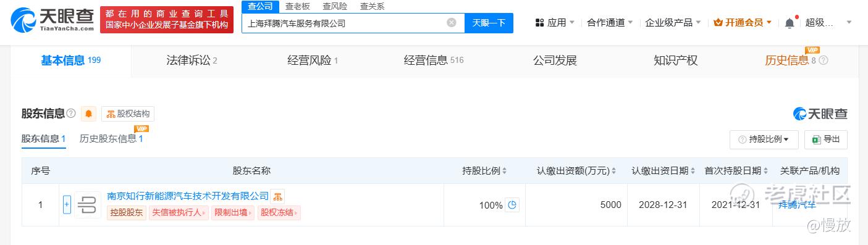Switch to the 历史股东信息 sub-tab

click(111, 139)
